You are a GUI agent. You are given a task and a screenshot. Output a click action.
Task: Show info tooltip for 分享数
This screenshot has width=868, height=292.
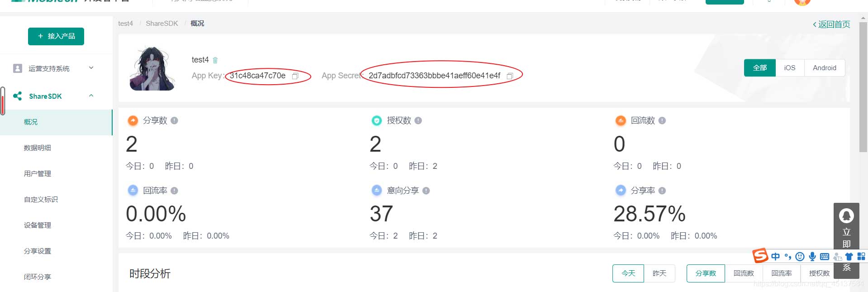(174, 120)
